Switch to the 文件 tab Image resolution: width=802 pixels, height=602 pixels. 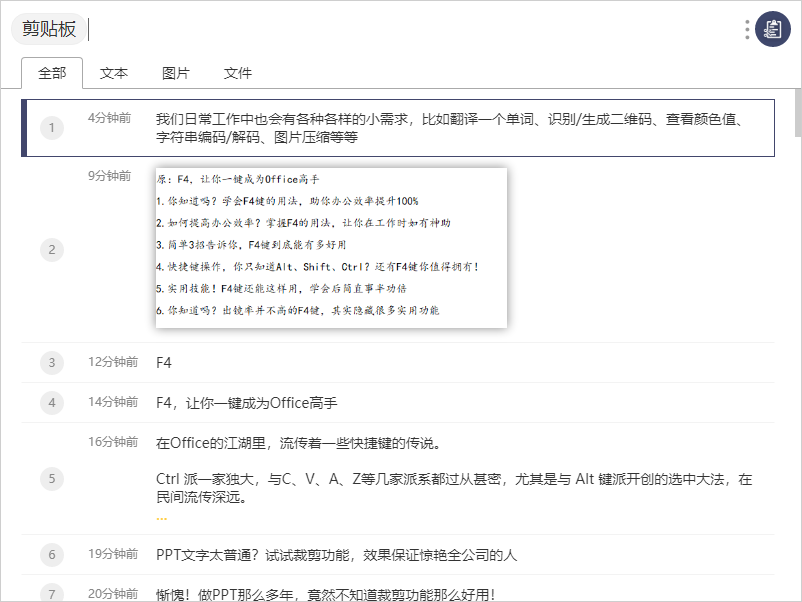[238, 73]
